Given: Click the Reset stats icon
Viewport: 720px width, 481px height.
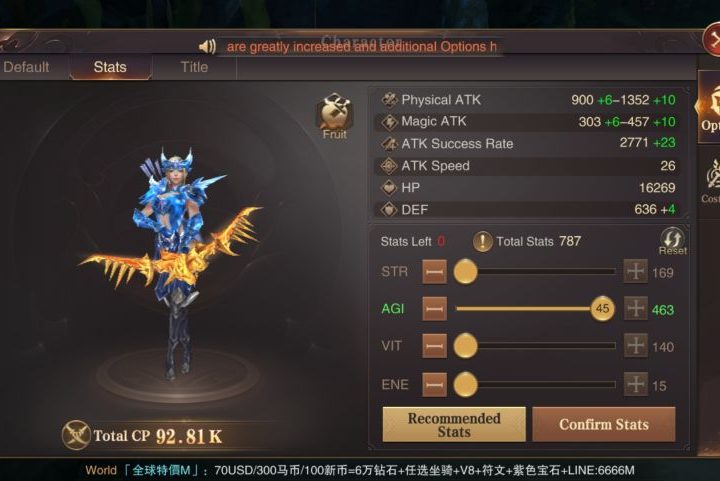Looking at the screenshot, I should [x=673, y=241].
